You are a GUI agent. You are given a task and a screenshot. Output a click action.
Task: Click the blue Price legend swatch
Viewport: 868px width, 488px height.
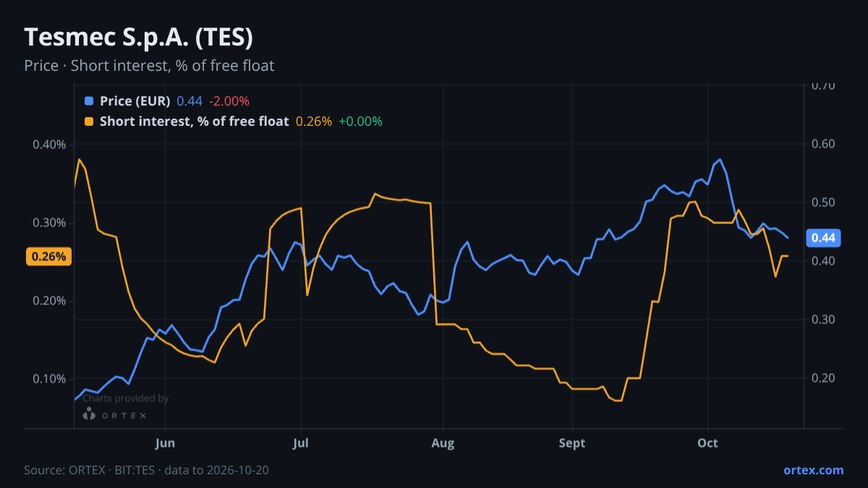pyautogui.click(x=89, y=101)
